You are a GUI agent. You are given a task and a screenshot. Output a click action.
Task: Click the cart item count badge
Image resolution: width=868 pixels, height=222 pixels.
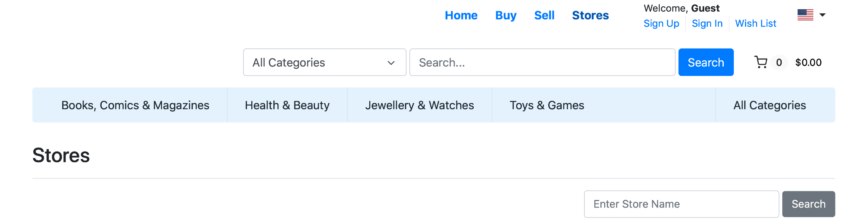[779, 62]
